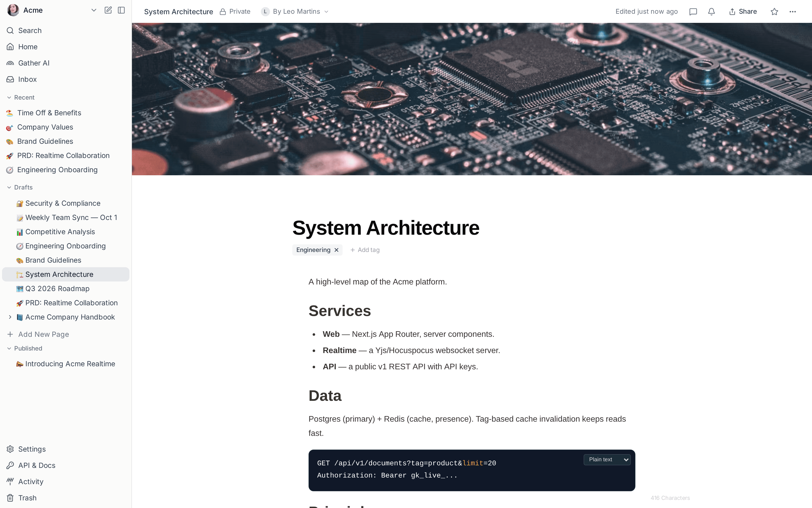Open the Activity page
This screenshot has width=812, height=508.
coord(66,482)
